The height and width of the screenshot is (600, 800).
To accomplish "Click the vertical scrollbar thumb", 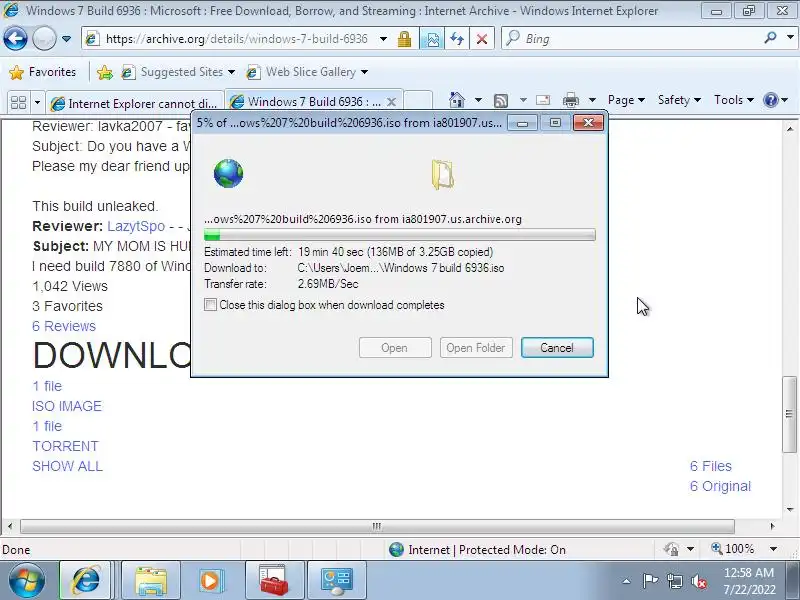I will tap(789, 414).
